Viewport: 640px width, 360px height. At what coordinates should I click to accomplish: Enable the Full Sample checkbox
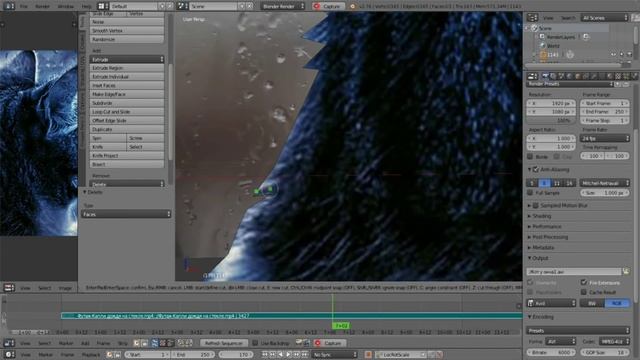pyautogui.click(x=530, y=193)
